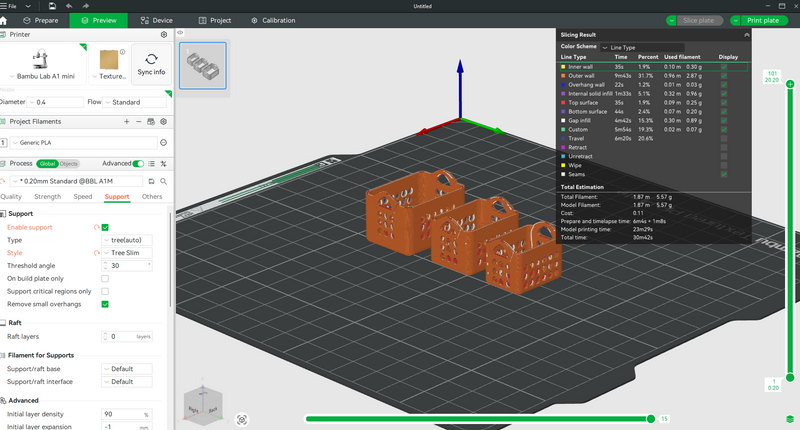The width and height of the screenshot is (800, 430).
Task: Select the plate thumbnail preview
Action: [203, 66]
